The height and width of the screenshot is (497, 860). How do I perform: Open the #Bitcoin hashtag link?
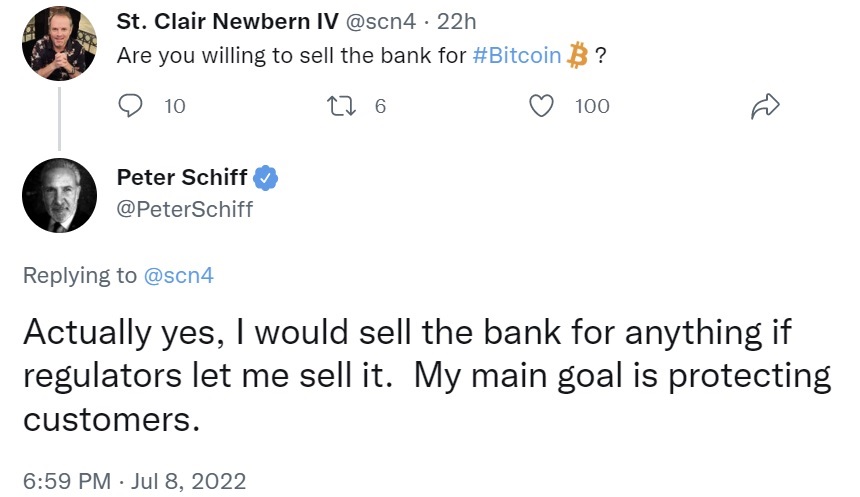[517, 55]
